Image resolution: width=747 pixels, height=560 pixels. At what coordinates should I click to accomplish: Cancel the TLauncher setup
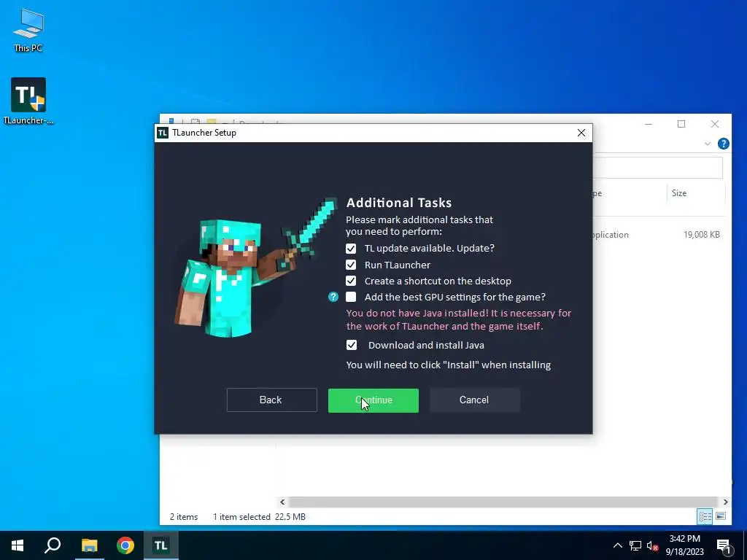tap(474, 400)
